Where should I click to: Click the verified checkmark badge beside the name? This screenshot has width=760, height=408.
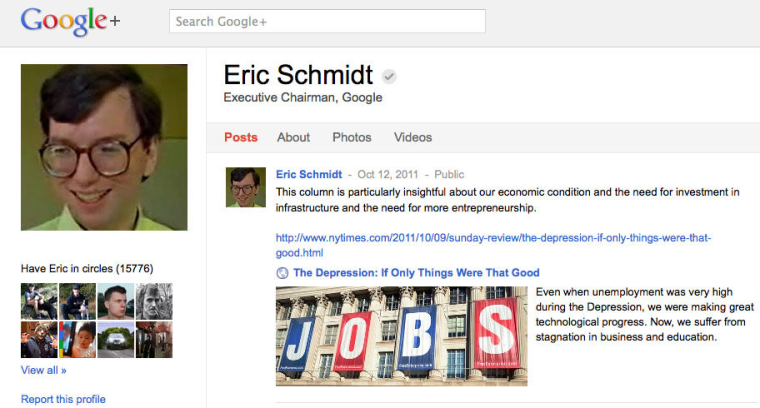click(x=389, y=76)
